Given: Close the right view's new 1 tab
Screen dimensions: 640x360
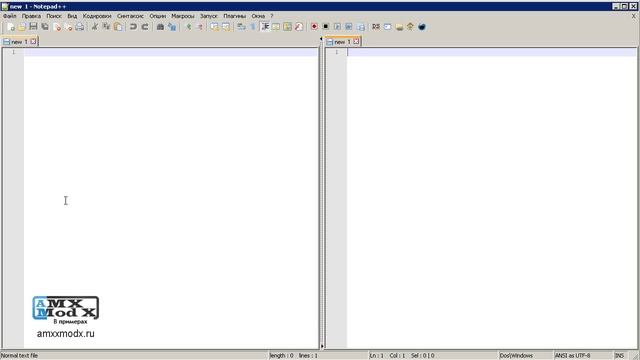Looking at the screenshot, I should point(356,42).
